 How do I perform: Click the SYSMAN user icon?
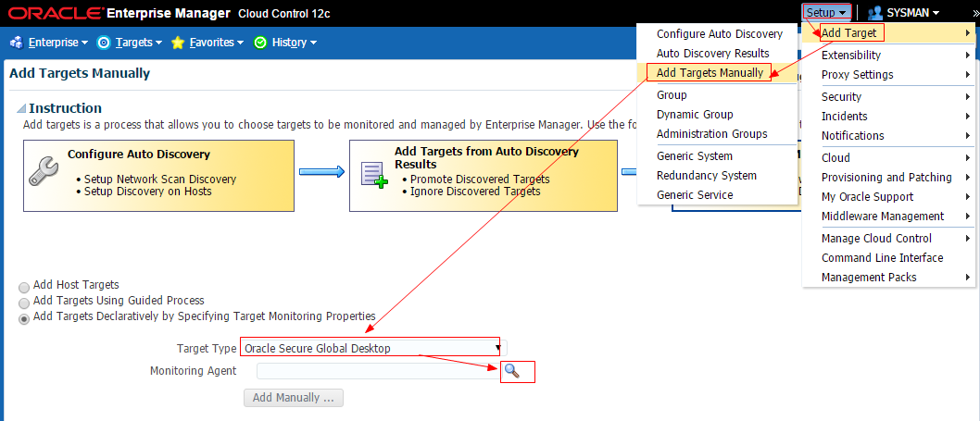click(875, 13)
